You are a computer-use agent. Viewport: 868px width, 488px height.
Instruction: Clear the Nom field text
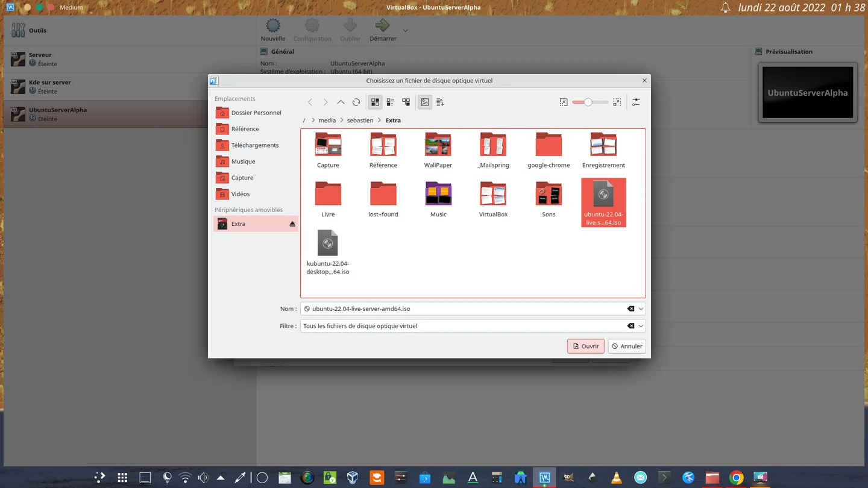[631, 308]
